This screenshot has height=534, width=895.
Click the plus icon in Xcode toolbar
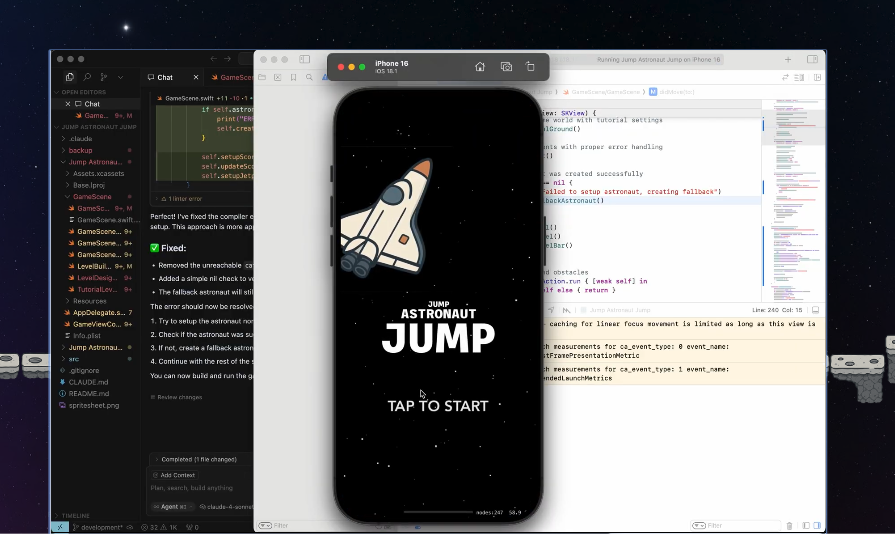click(x=788, y=60)
